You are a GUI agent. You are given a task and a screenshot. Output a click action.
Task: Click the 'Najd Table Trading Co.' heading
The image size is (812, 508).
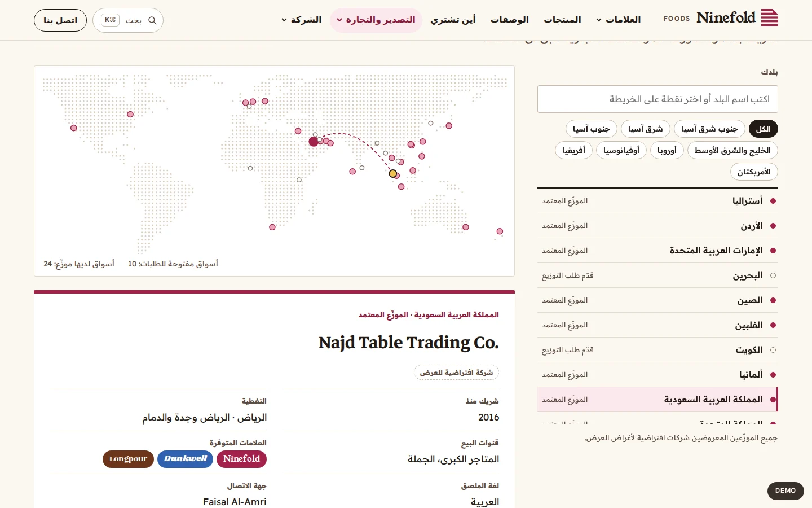(x=409, y=343)
